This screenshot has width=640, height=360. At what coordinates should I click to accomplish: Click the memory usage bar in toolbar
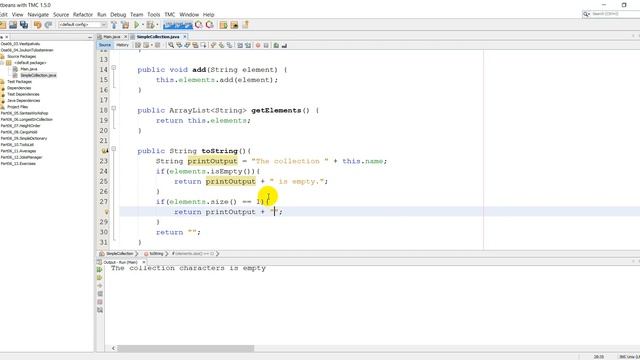(178, 25)
